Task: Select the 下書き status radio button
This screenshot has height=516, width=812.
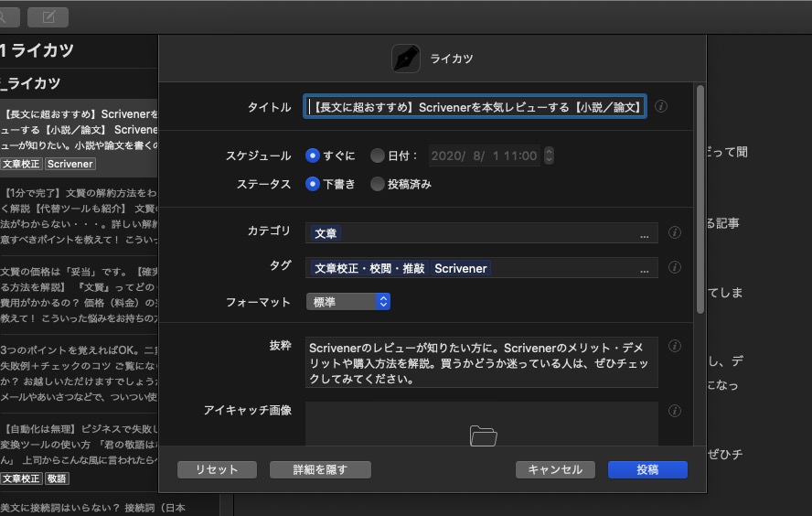Action: point(312,184)
